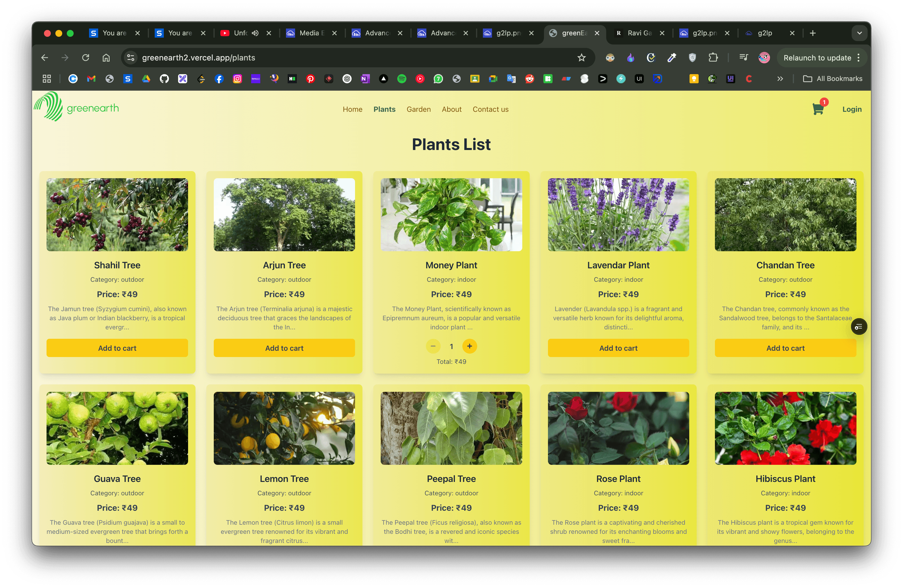This screenshot has height=588, width=903.
Task: Add Shahil Tree to cart
Action: tap(117, 348)
